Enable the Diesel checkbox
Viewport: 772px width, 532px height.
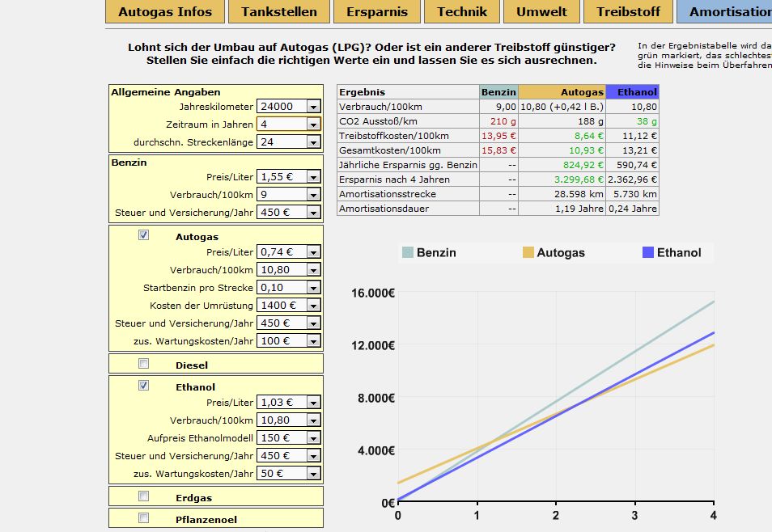(x=143, y=364)
